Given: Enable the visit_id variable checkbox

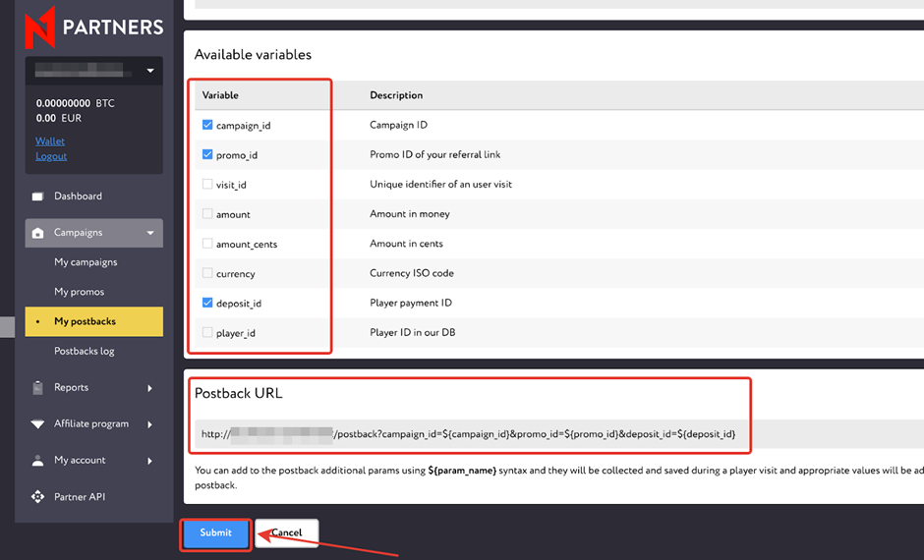Looking at the screenshot, I should pos(207,185).
